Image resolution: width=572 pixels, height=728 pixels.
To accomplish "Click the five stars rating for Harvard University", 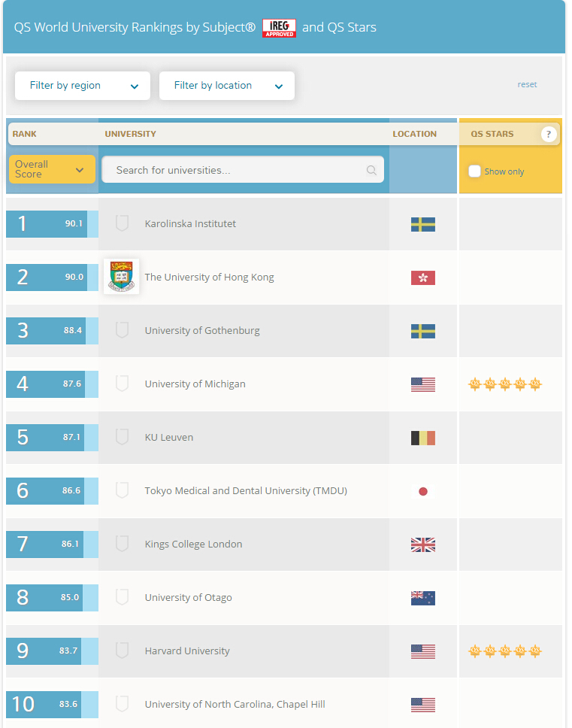I will pos(504,651).
